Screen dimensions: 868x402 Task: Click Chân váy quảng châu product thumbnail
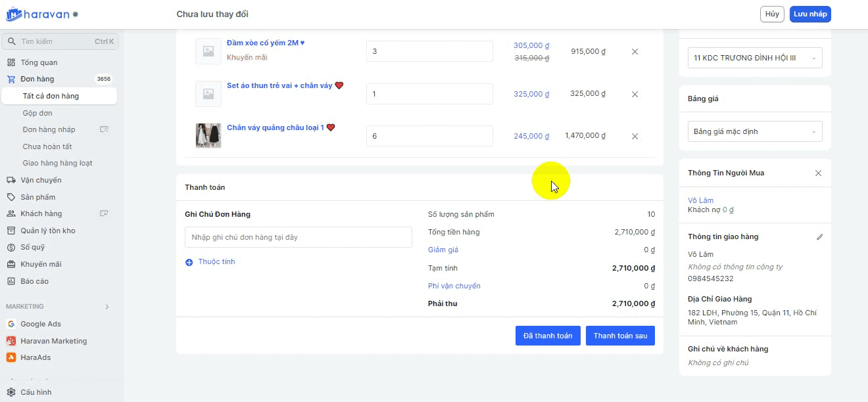(x=208, y=135)
